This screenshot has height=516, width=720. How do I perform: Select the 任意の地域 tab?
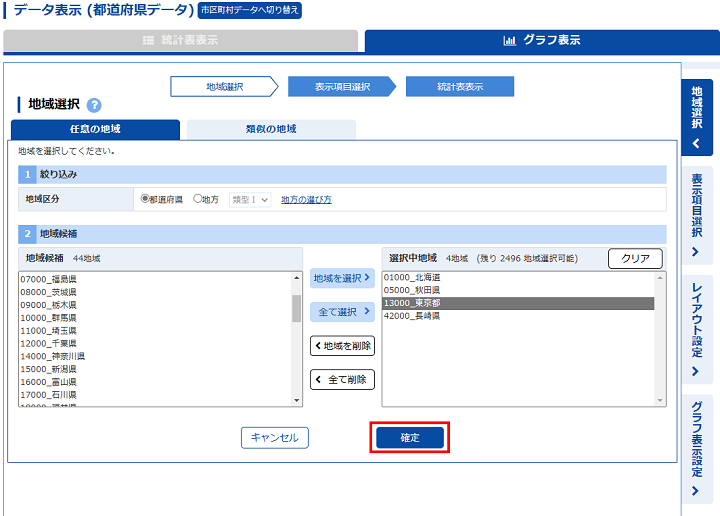pos(95,129)
